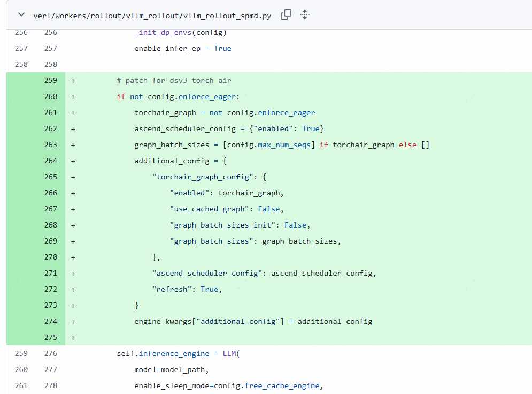Click 'free_cache_engine' on line 278
The height and width of the screenshot is (394, 532).
282,386
